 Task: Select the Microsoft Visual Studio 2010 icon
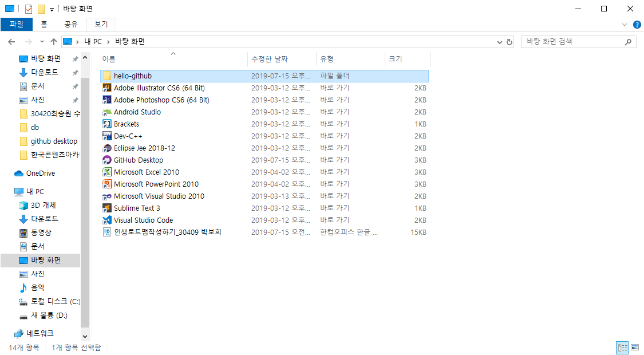point(107,196)
